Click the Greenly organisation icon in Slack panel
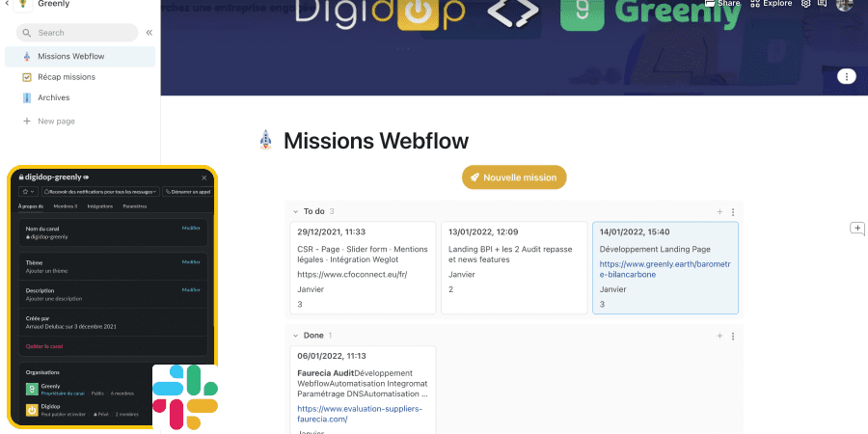 tap(32, 390)
